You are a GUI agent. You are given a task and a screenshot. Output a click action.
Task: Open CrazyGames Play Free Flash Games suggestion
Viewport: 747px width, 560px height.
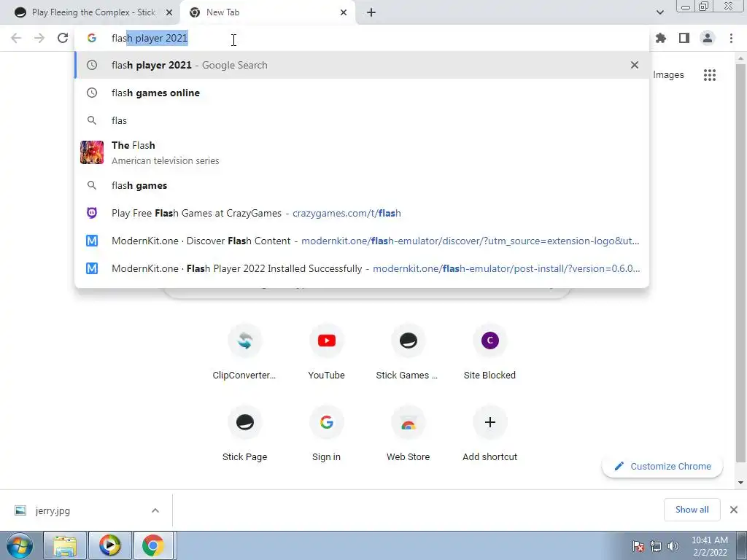click(362, 213)
